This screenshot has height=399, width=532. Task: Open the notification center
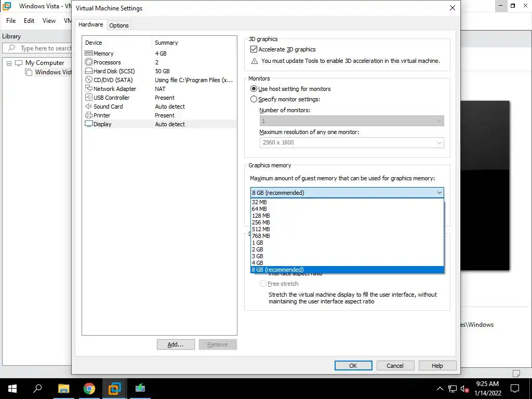click(515, 389)
